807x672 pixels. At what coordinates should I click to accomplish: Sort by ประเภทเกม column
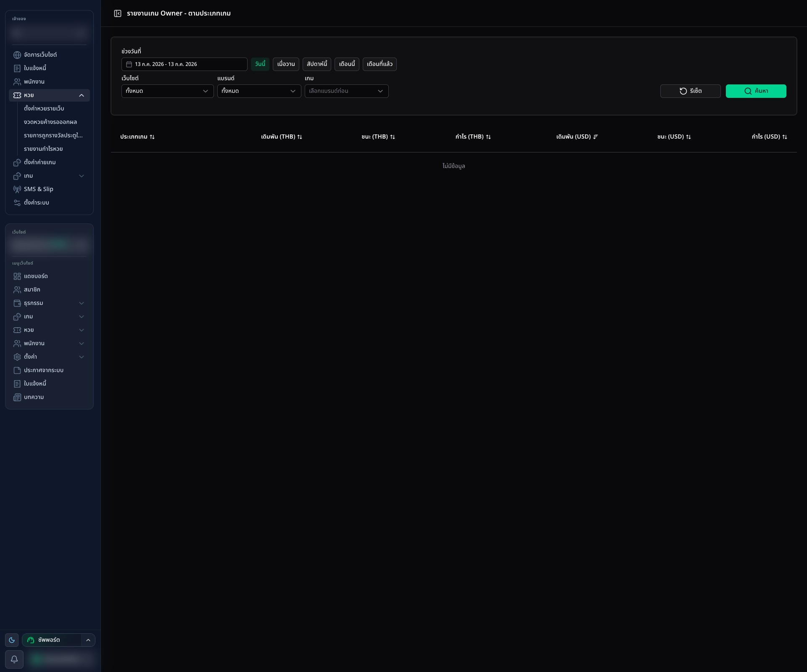(x=137, y=137)
